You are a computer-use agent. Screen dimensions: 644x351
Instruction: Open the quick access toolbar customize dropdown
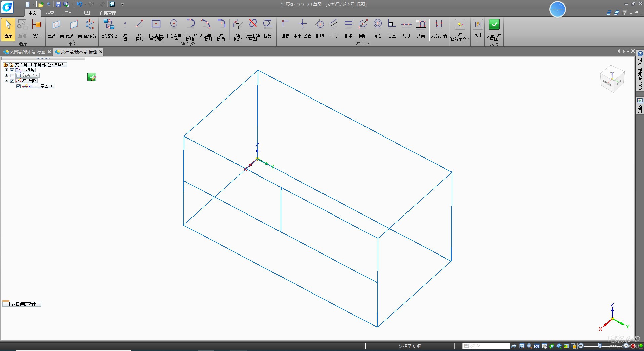click(122, 4)
